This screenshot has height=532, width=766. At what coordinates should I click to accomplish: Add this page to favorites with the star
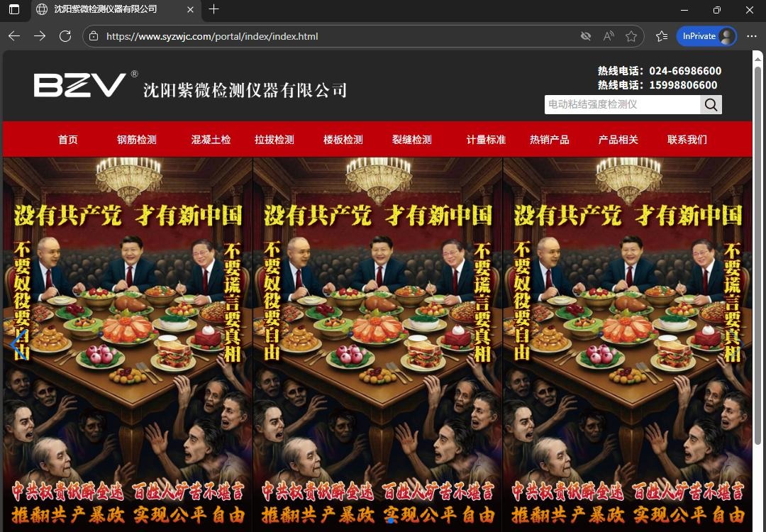[631, 36]
